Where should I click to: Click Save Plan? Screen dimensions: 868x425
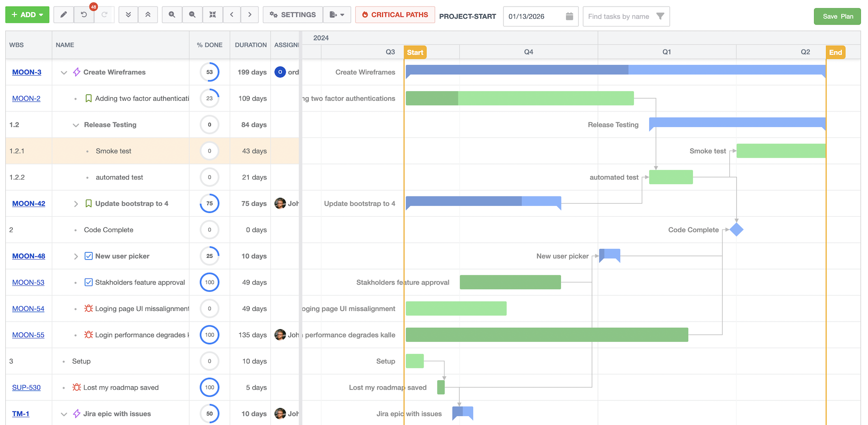837,16
